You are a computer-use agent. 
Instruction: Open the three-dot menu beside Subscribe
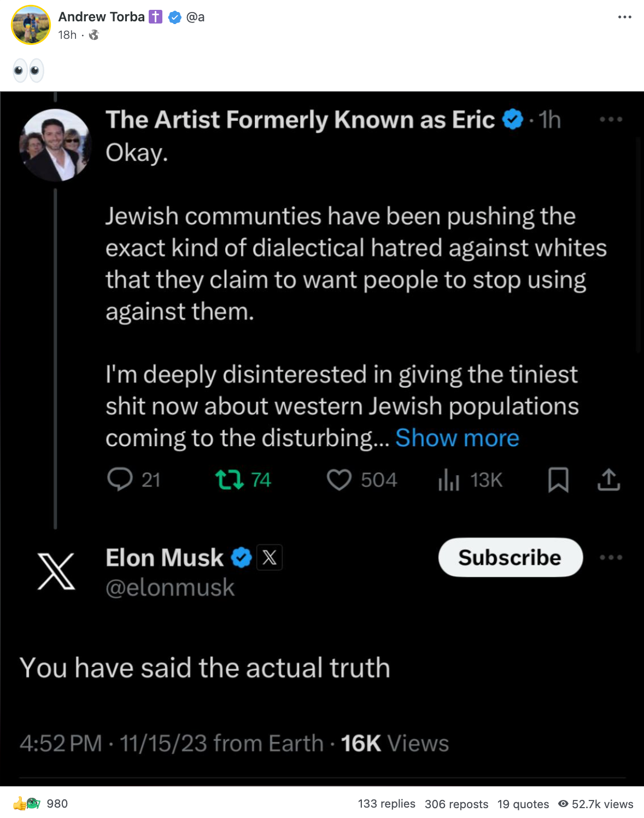click(611, 557)
